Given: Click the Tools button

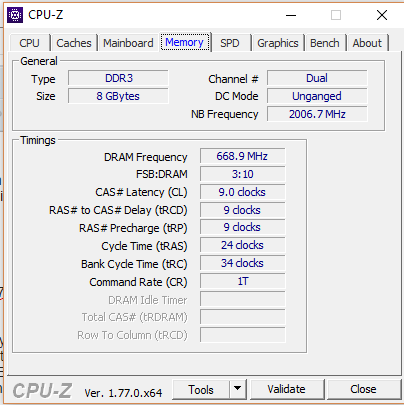Looking at the screenshot, I should (x=201, y=389).
